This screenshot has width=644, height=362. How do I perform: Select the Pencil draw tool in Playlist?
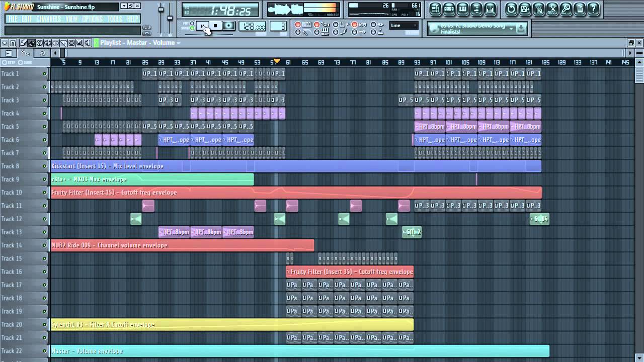click(24, 43)
